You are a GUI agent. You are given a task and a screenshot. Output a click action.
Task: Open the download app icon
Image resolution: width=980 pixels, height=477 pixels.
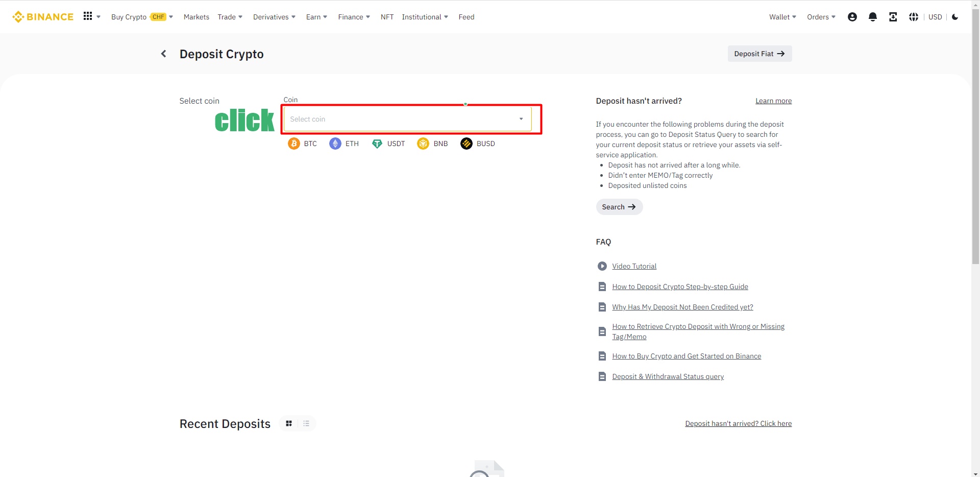coord(893,17)
